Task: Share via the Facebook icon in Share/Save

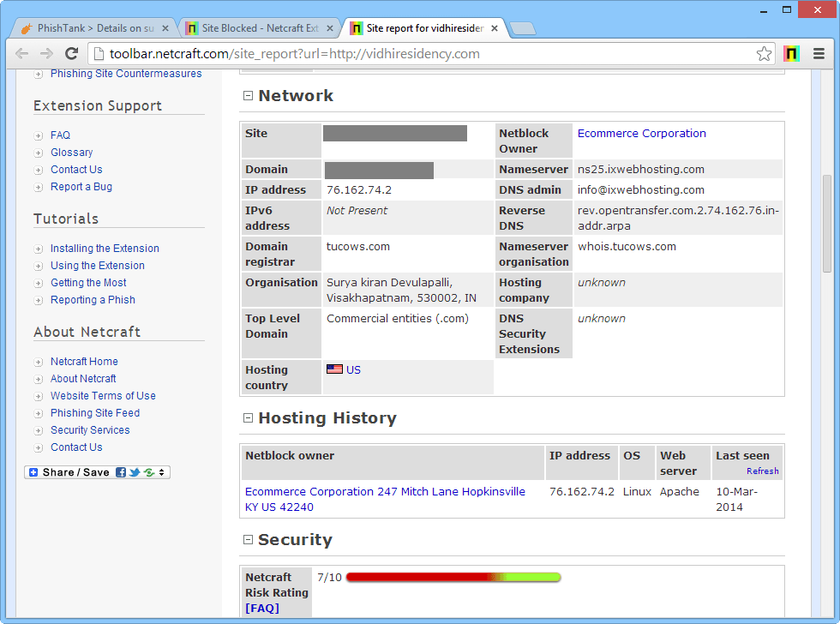Action: point(121,472)
